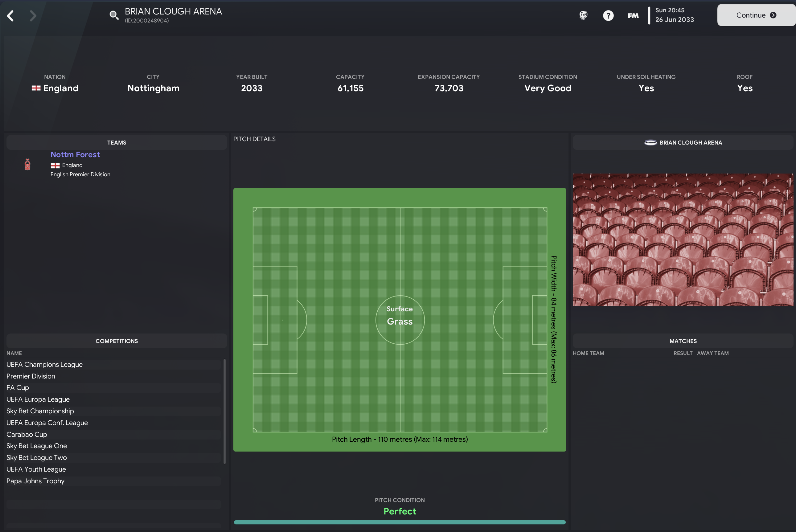Image resolution: width=796 pixels, height=532 pixels.
Task: Click the Papa Johns Trophy row
Action: click(35, 481)
